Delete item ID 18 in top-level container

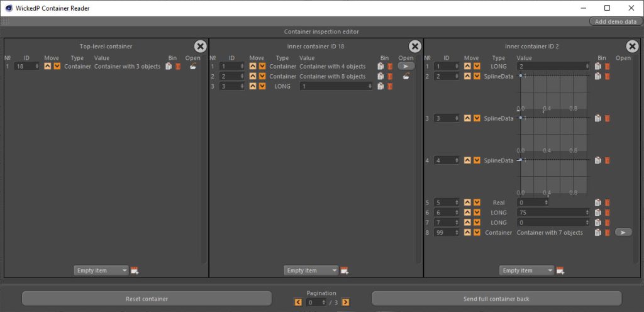pos(178,67)
